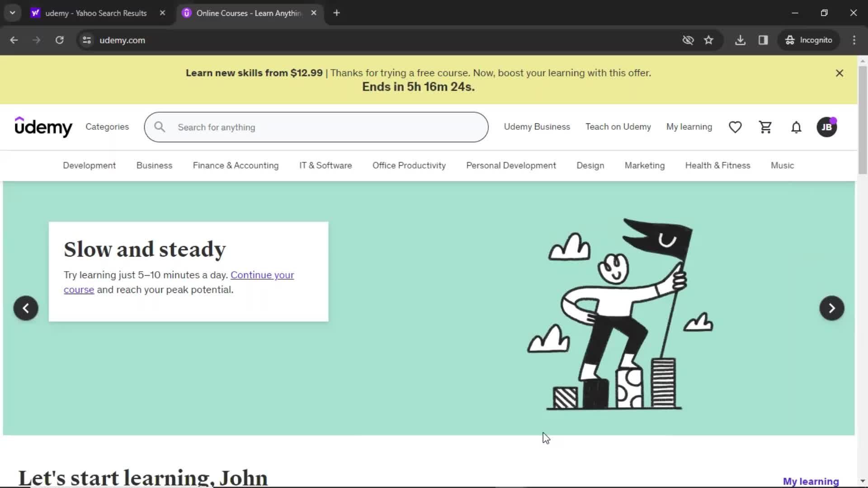Open the Categories dropdown menu
Image resolution: width=868 pixels, height=488 pixels.
pyautogui.click(x=107, y=127)
